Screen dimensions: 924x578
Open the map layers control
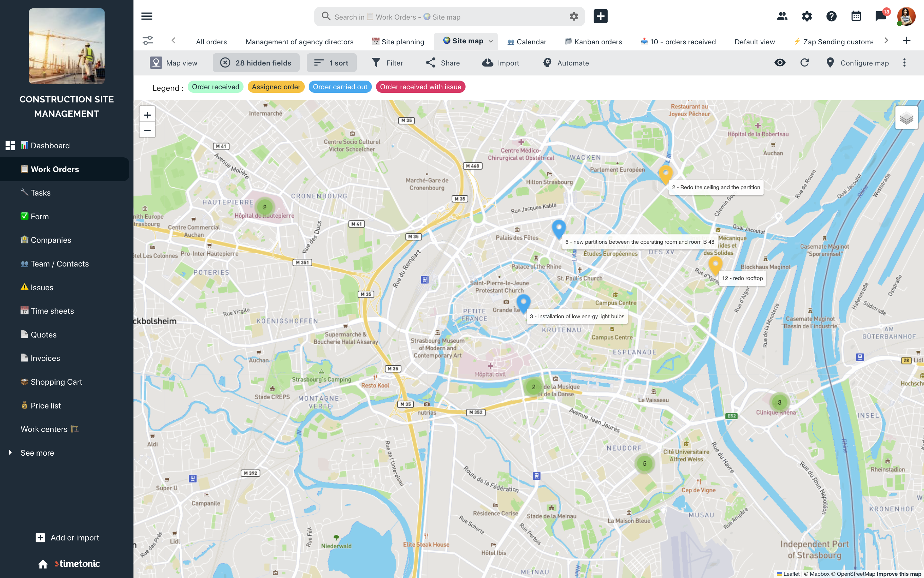coord(906,118)
